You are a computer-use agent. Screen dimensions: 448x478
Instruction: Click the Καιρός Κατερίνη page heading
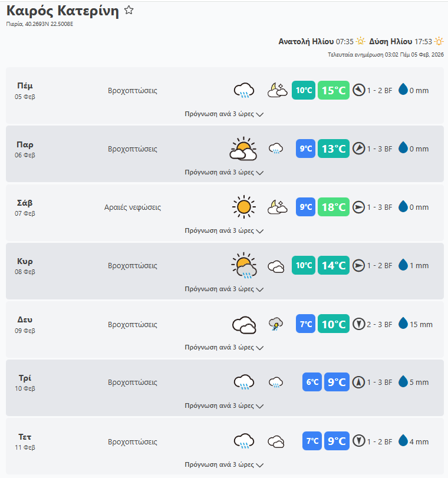click(62, 11)
